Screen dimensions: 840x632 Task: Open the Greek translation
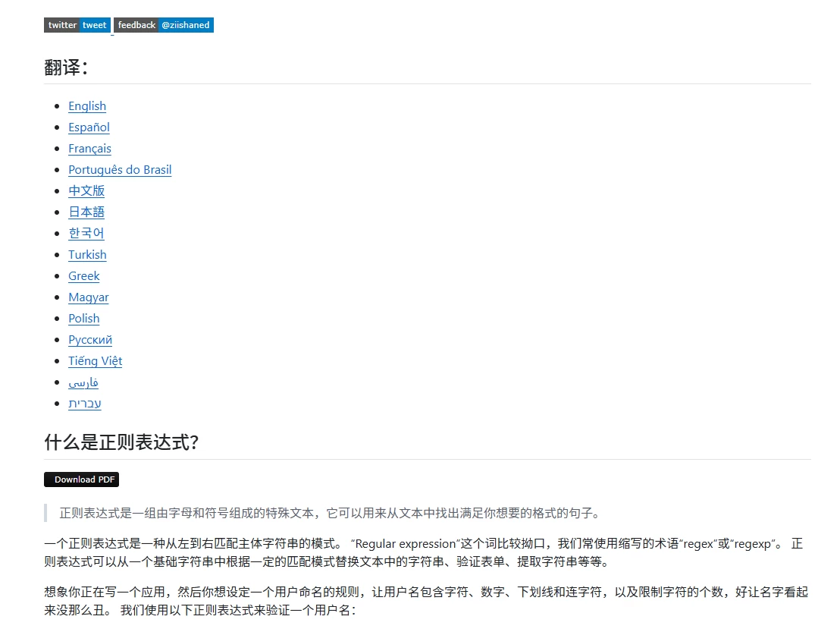[x=83, y=275]
